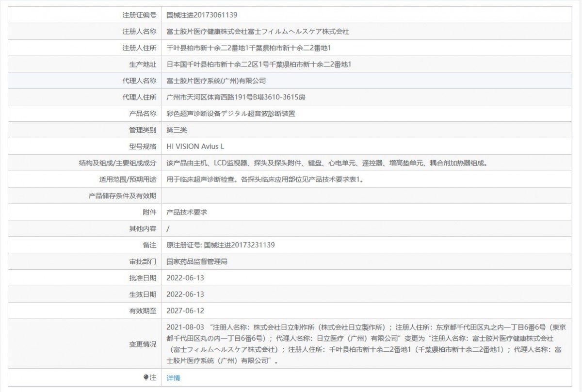582x392 pixels.
Task: Select intended use text 用于临床超声诊断检查
Action: tap(265, 180)
